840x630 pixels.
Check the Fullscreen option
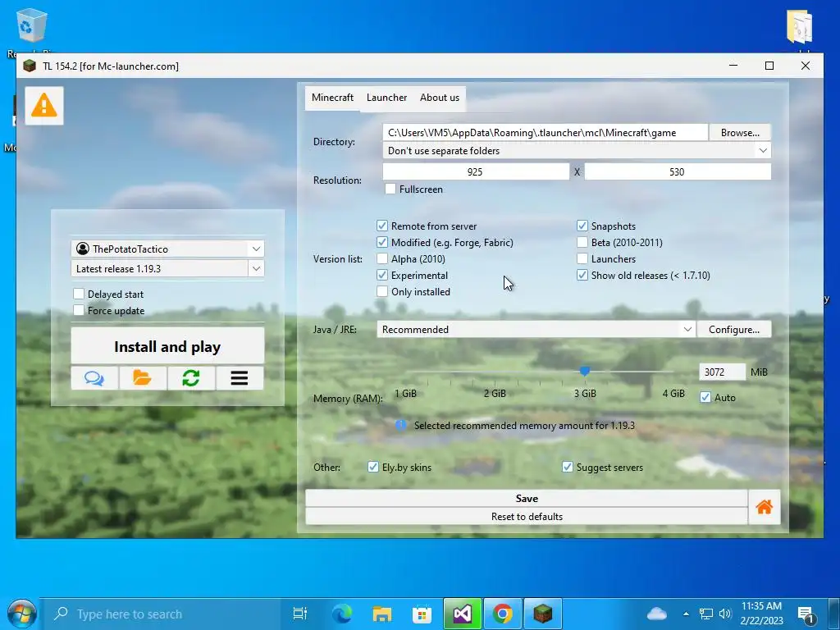(390, 189)
